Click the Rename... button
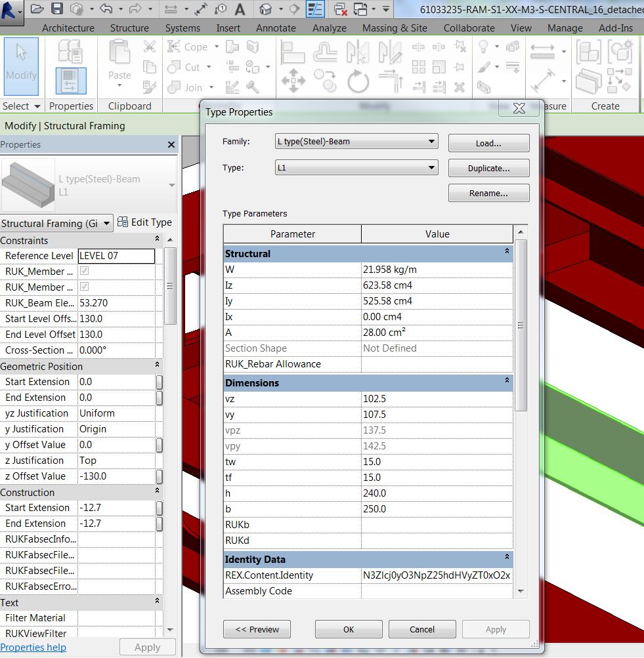 pyautogui.click(x=488, y=194)
